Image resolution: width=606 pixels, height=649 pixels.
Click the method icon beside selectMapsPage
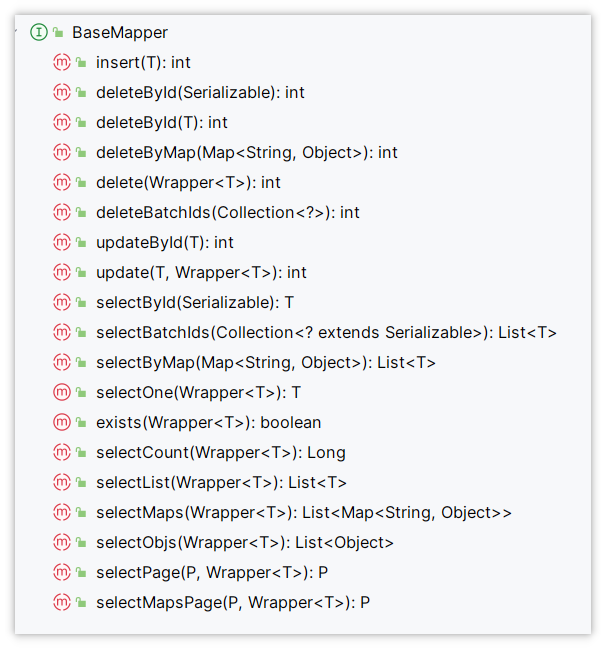tap(62, 602)
